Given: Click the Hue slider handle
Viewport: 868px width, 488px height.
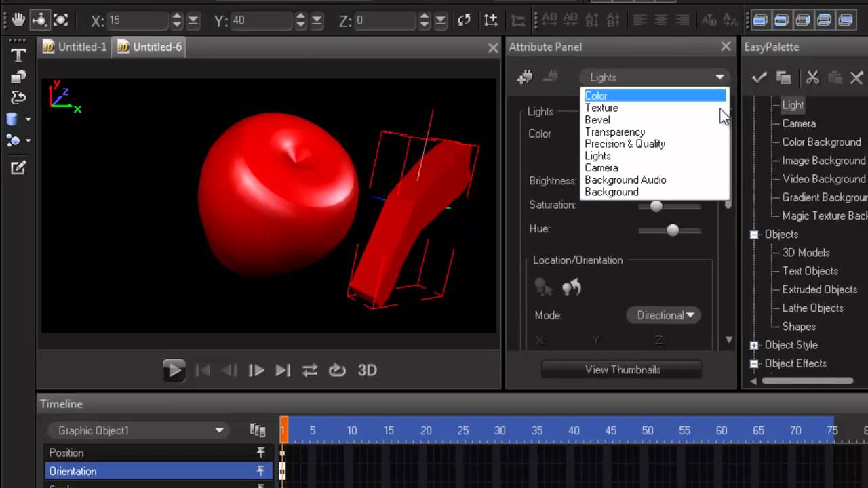Looking at the screenshot, I should click(672, 230).
